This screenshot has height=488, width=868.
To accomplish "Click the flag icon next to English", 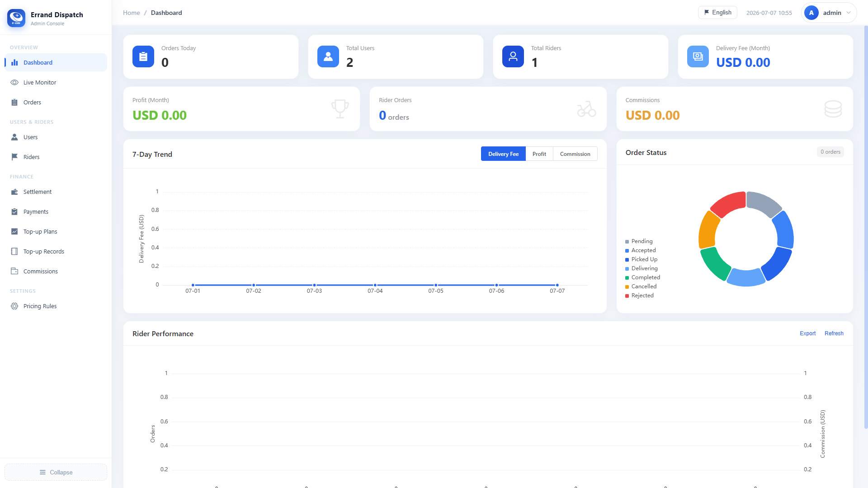I will pos(707,13).
